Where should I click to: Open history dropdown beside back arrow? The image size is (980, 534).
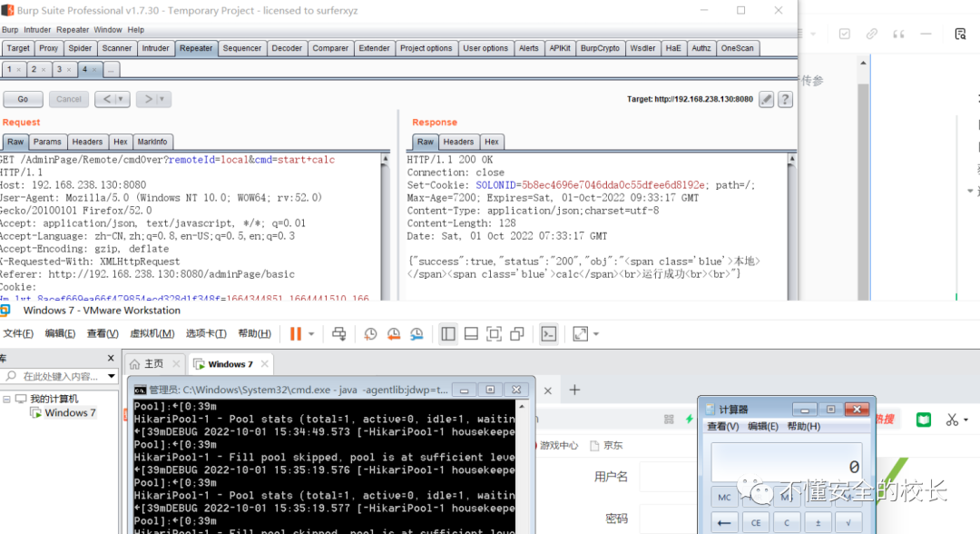122,99
